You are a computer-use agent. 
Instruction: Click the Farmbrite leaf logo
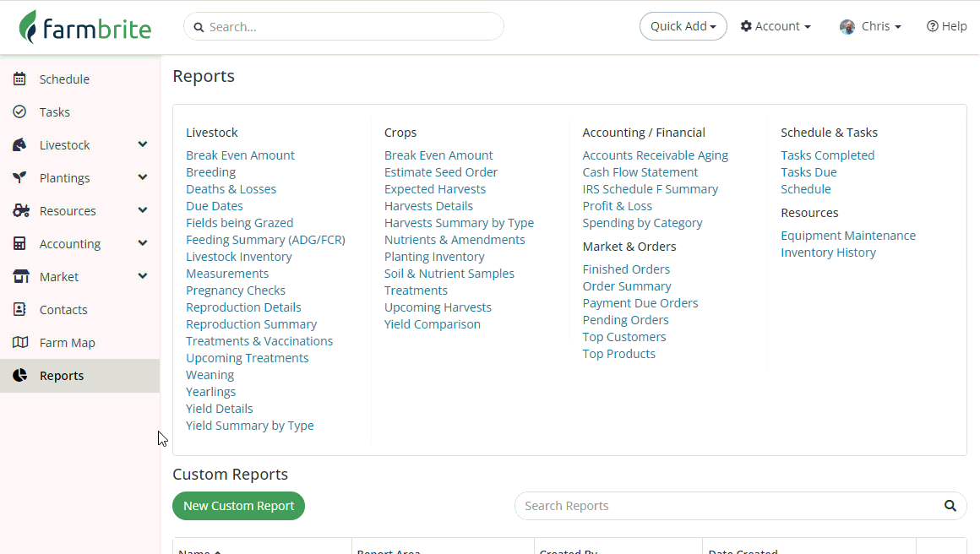(28, 27)
